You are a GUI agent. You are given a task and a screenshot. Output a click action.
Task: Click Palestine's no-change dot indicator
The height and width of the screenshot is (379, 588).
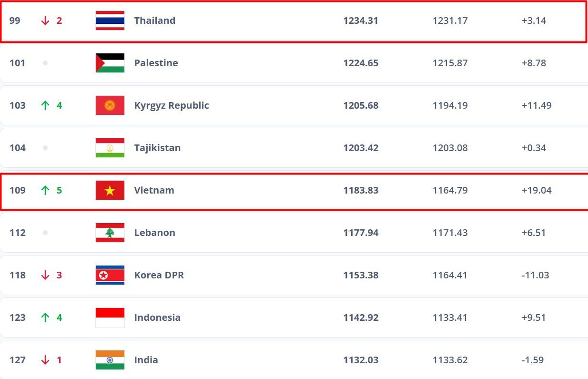click(45, 63)
